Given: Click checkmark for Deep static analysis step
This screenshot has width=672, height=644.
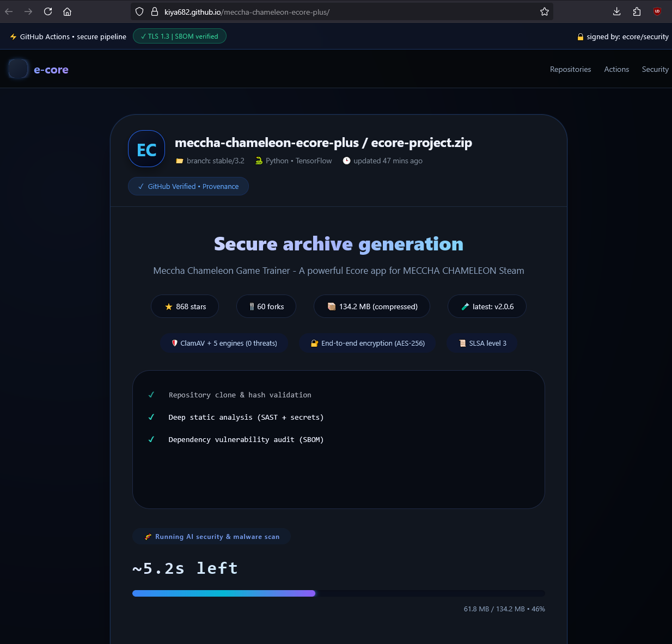Looking at the screenshot, I should [x=151, y=417].
